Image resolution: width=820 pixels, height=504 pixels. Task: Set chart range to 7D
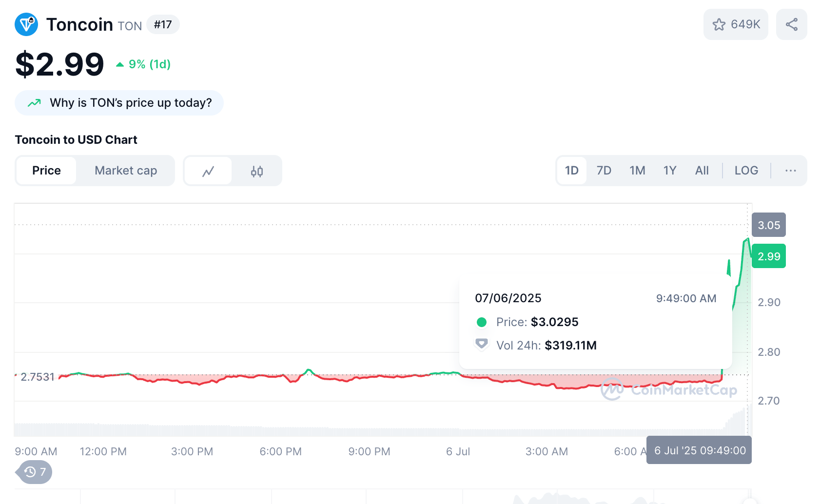(x=604, y=171)
